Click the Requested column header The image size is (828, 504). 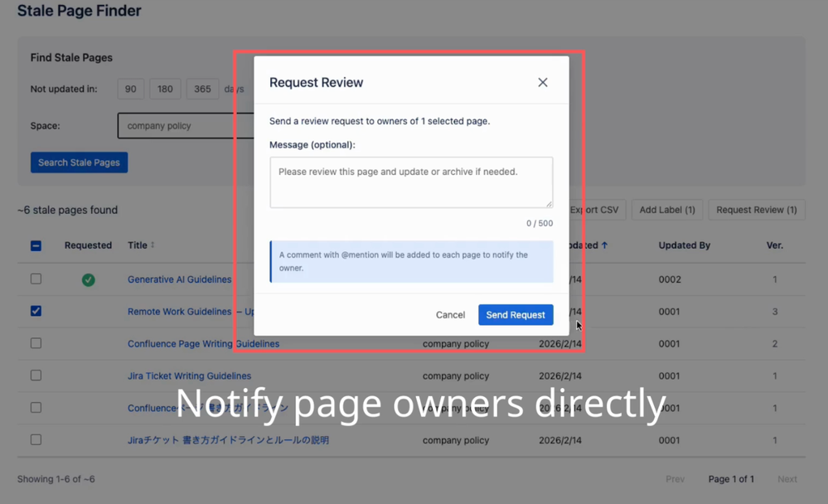click(x=88, y=245)
